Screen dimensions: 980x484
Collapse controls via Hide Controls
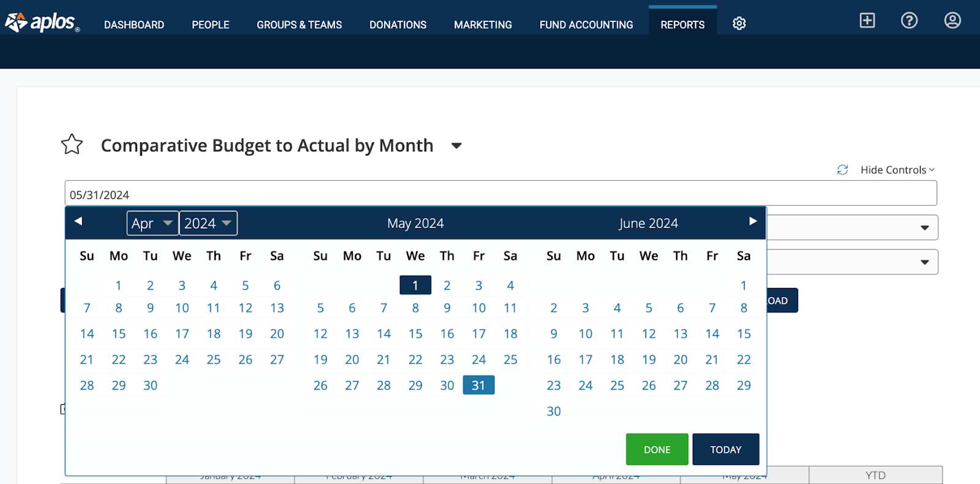click(x=898, y=170)
